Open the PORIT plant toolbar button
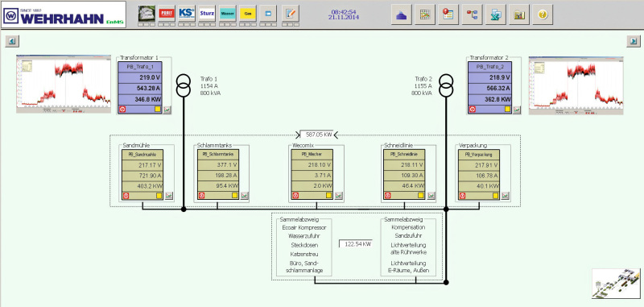Screen dimensions: 644x307 click(x=167, y=13)
